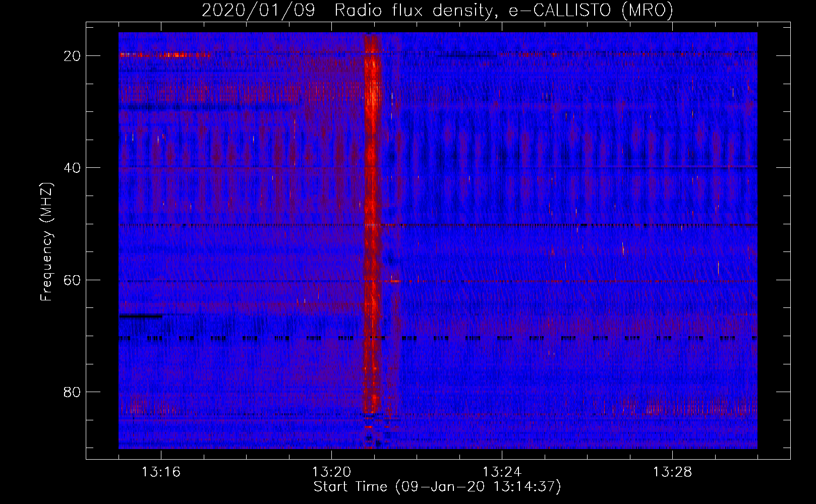Click the plot title containing e-CALLISTO (MRO)

(x=437, y=11)
